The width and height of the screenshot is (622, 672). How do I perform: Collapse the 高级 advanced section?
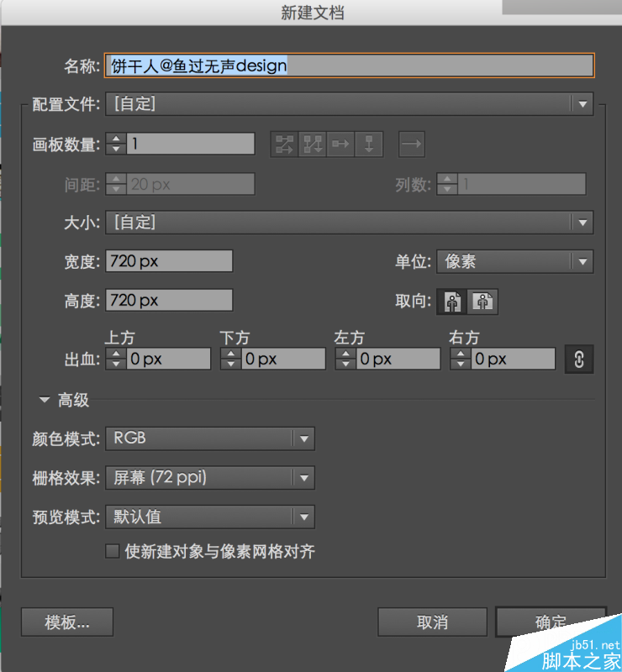(45, 400)
